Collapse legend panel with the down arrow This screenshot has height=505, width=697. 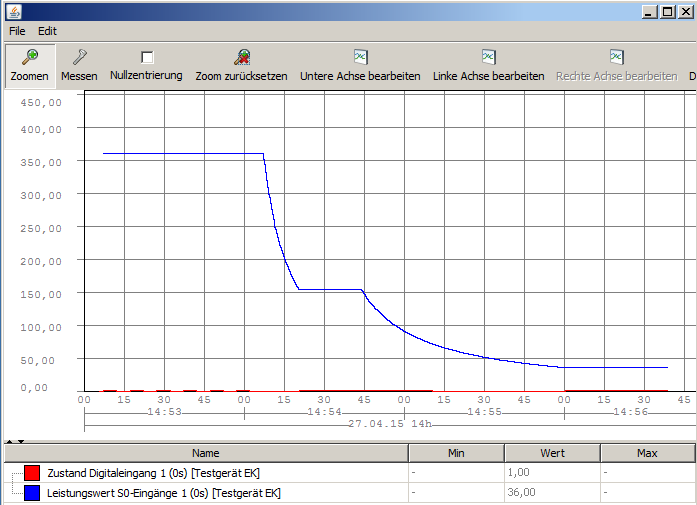click(20, 441)
